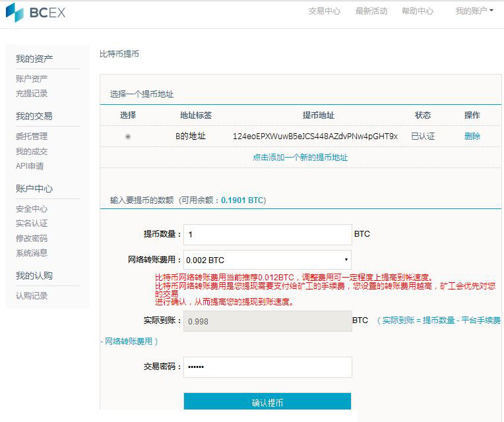Go to 委托管理 in the sidebar

coord(32,136)
